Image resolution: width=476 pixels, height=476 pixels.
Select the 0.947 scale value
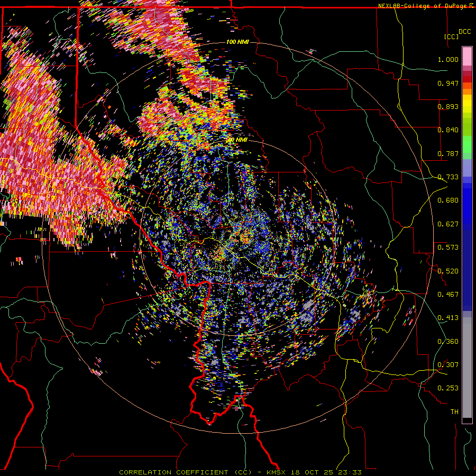(x=448, y=83)
